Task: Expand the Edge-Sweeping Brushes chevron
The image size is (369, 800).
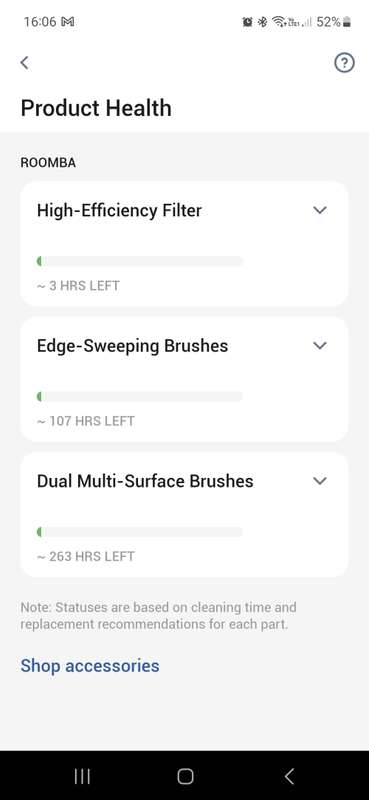Action: pos(320,345)
